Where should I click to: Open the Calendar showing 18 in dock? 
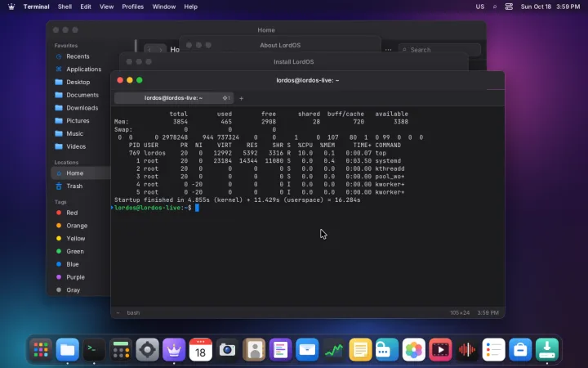[x=201, y=350]
